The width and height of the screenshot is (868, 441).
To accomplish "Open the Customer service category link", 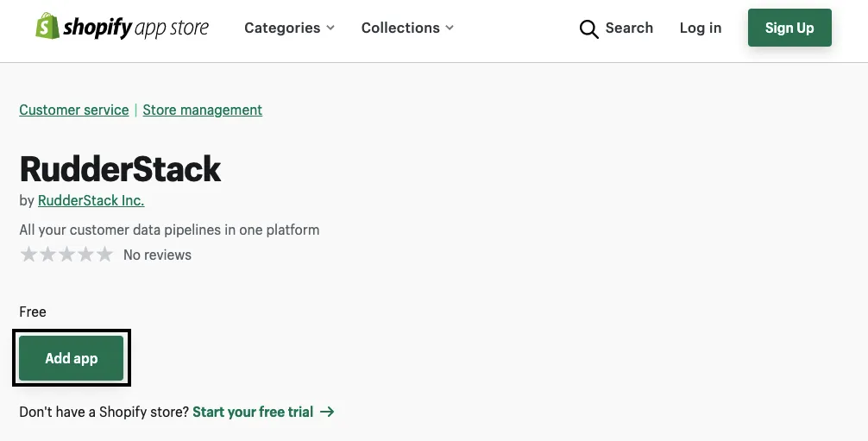I will pyautogui.click(x=74, y=110).
